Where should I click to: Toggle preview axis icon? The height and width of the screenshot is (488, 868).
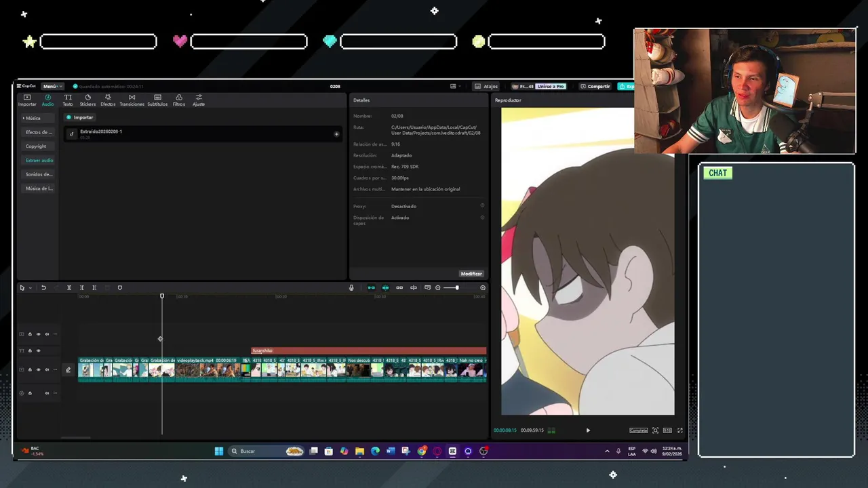point(414,288)
